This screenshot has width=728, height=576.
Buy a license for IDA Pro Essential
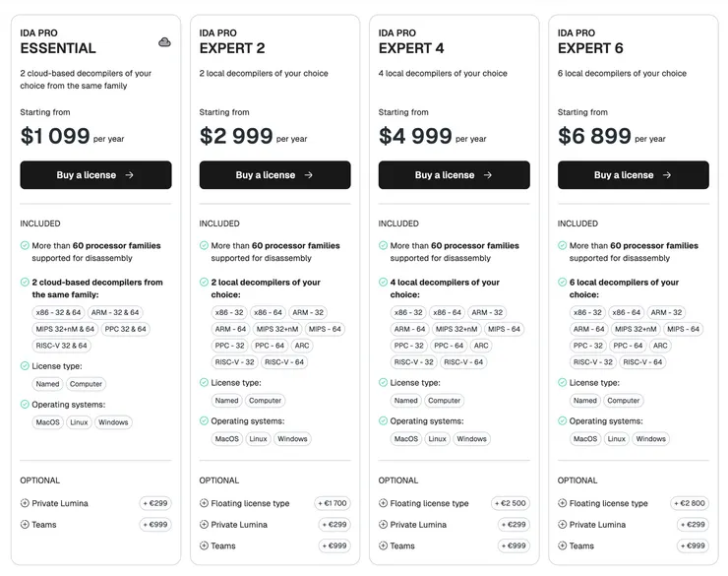pyautogui.click(x=95, y=175)
